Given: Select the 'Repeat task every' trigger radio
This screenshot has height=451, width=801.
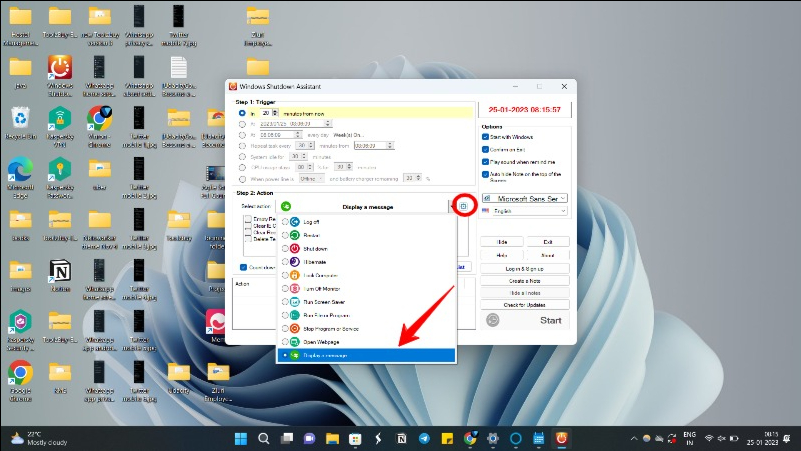Looking at the screenshot, I should pos(242,146).
